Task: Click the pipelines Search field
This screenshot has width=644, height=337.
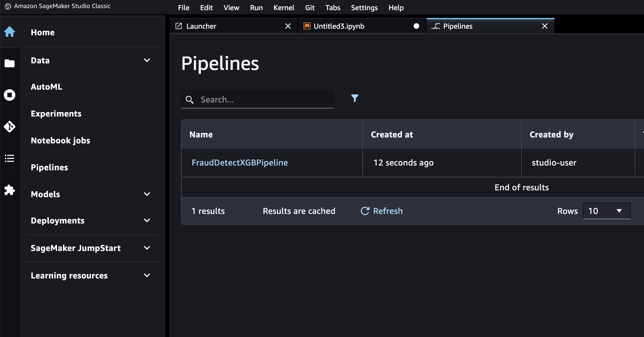Action: pyautogui.click(x=263, y=99)
